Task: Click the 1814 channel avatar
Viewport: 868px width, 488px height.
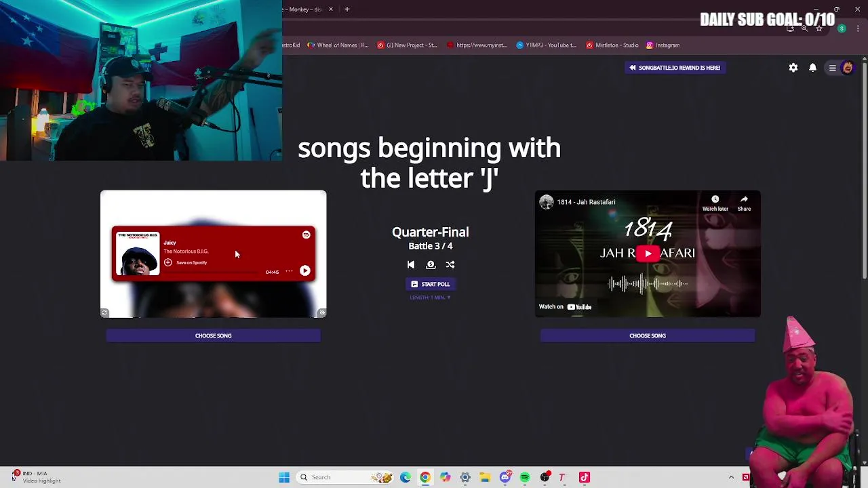Action: tap(547, 202)
